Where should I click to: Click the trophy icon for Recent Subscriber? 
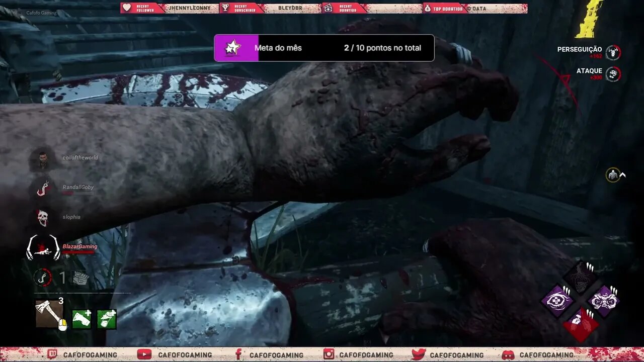tap(226, 8)
